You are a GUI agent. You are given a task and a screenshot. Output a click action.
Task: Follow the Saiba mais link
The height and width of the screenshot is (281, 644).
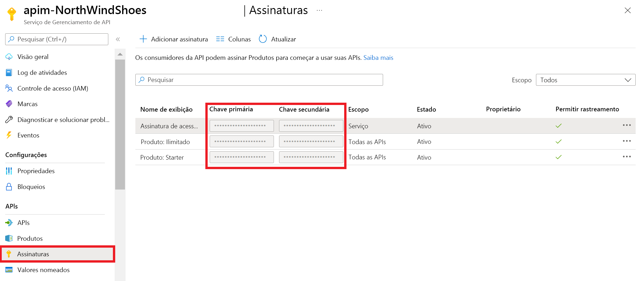pyautogui.click(x=378, y=58)
